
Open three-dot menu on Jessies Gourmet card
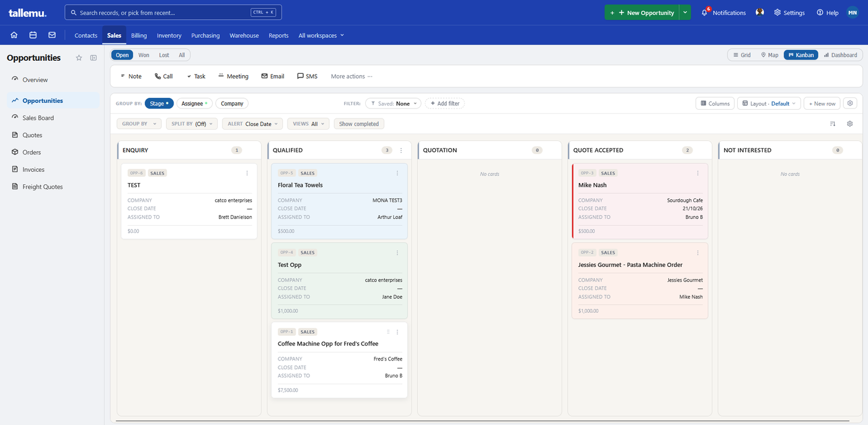click(697, 253)
